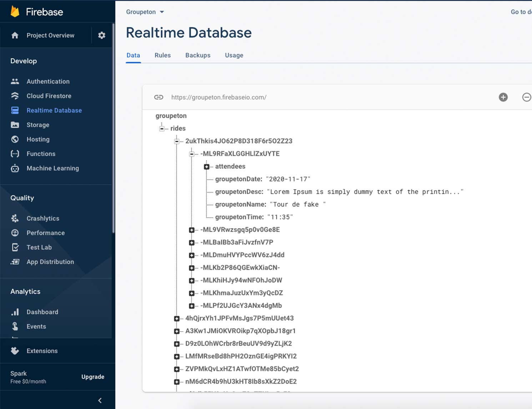Collapse the sidebar with chevron arrow
The image size is (532, 409).
(100, 400)
